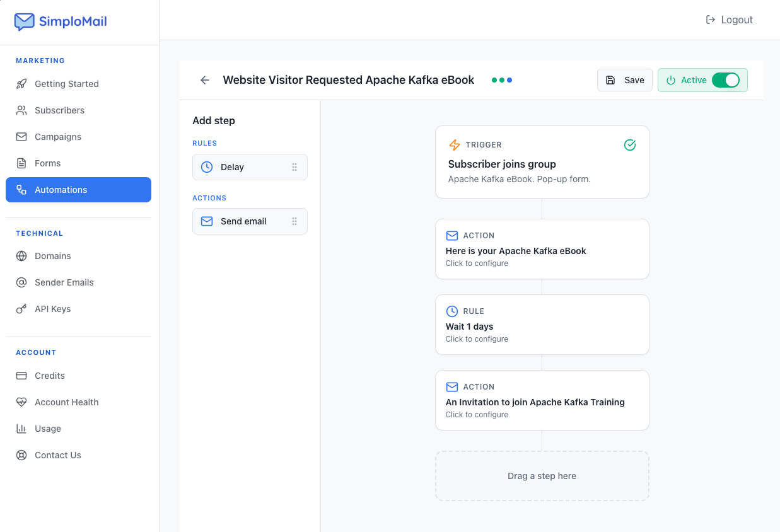Click the Usage bar chart icon
This screenshot has height=532, width=780.
point(21,429)
